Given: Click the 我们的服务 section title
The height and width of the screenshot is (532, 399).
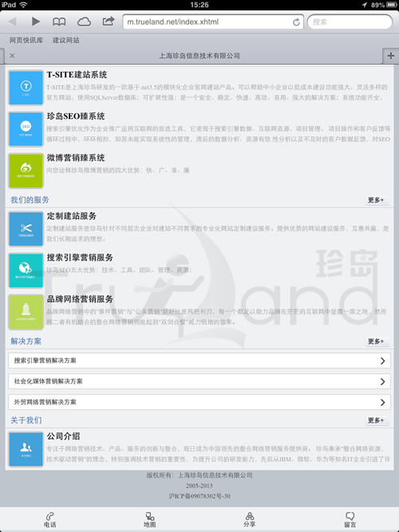Looking at the screenshot, I should pyautogui.click(x=30, y=200).
